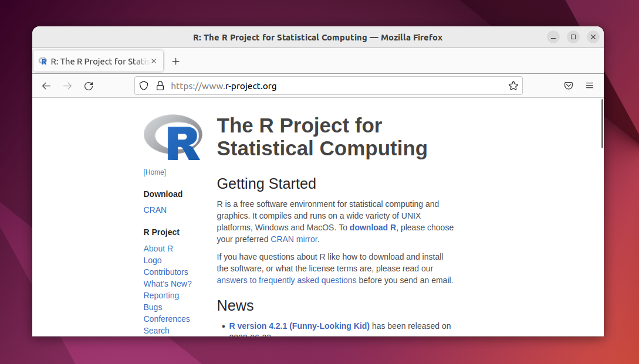This screenshot has height=364, width=639.
Task: Open the CRAN download link
Action: (155, 210)
